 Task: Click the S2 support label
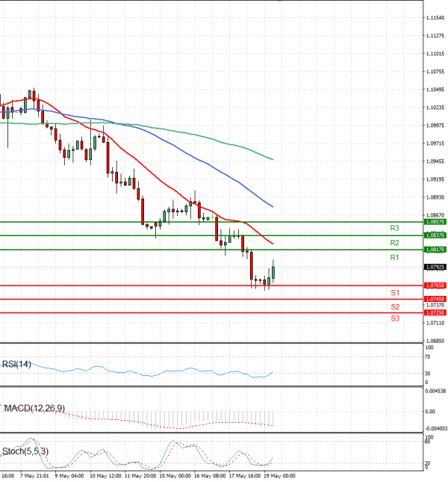[x=395, y=307]
